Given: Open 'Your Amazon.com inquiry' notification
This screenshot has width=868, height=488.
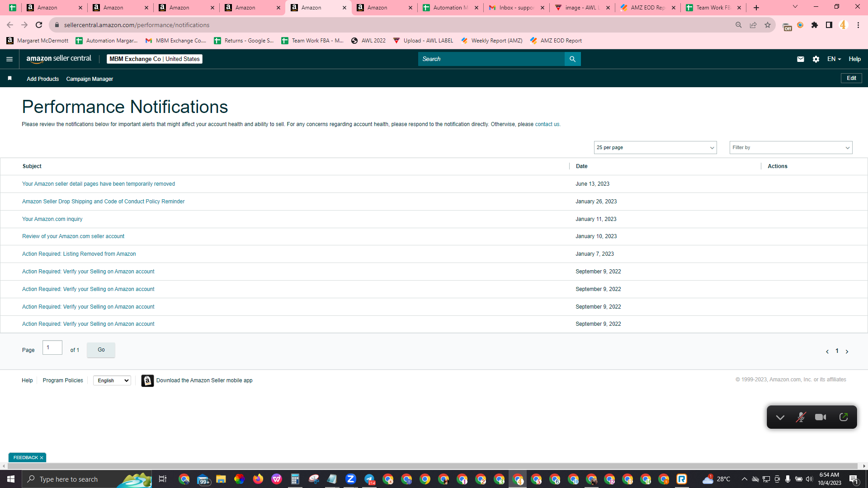Looking at the screenshot, I should [52, 219].
